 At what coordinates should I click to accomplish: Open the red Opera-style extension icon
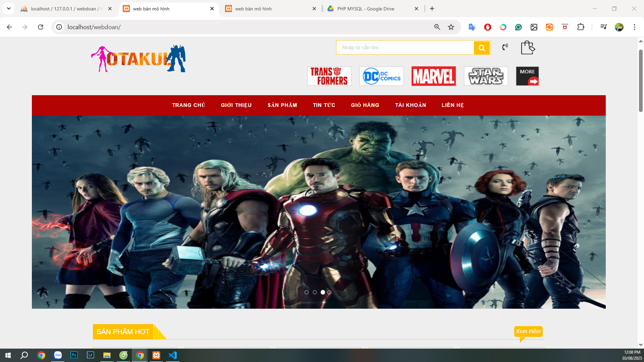[488, 27]
